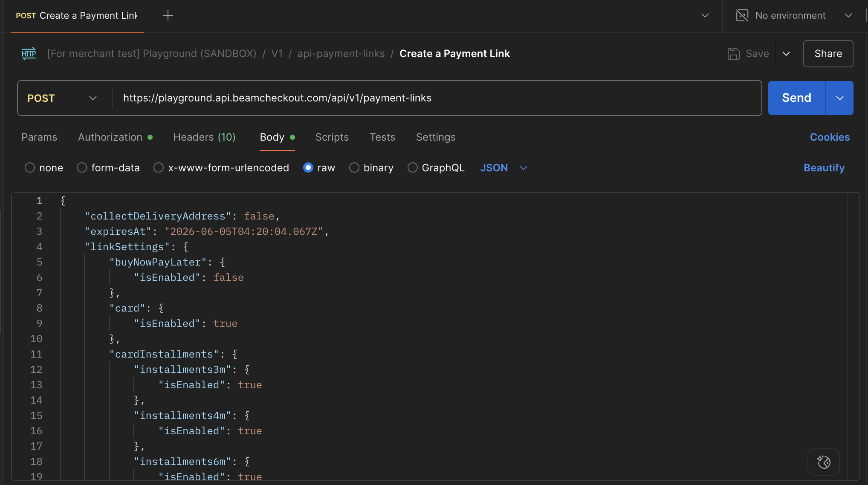Go to the Scripts tab
Viewport: 868px width, 485px height.
[x=332, y=137]
